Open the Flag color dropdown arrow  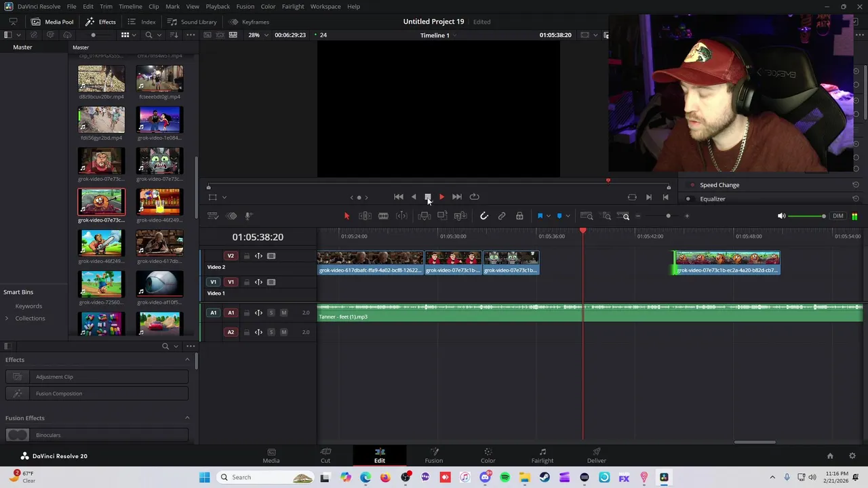click(x=548, y=216)
